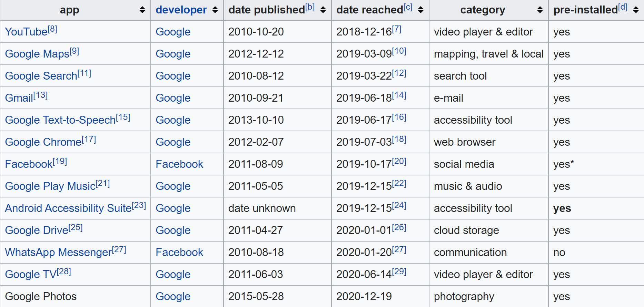
Task: Open the Google Maps link
Action: point(37,54)
